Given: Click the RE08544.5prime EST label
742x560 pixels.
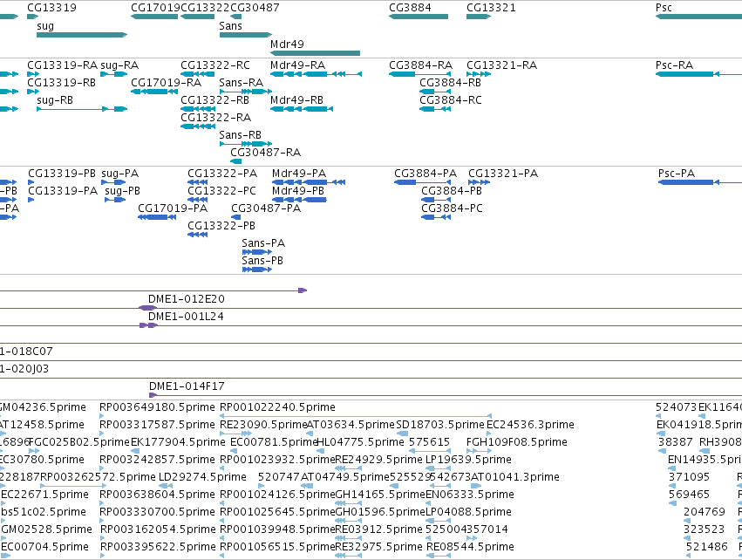Looking at the screenshot, I should click(x=470, y=547).
